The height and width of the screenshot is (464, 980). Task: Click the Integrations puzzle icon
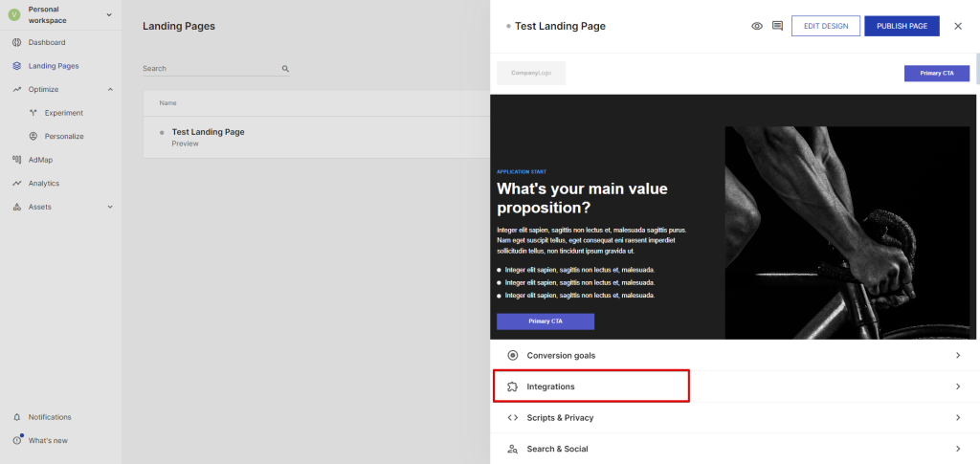click(x=512, y=387)
